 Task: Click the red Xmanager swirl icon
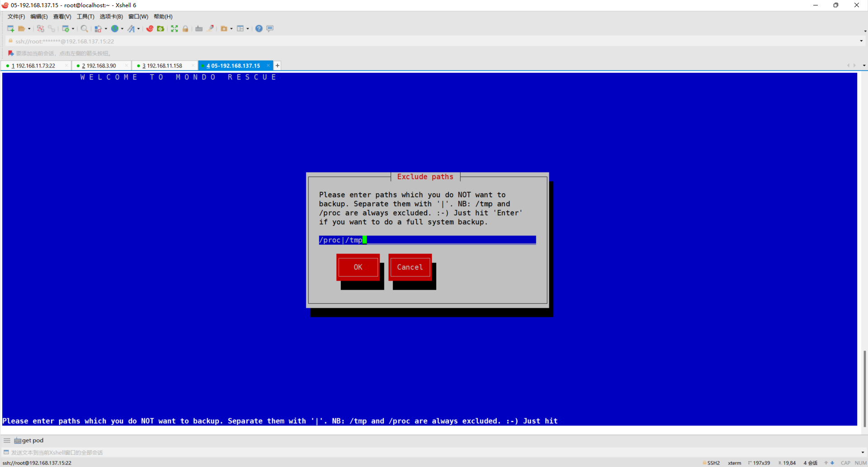(150, 29)
